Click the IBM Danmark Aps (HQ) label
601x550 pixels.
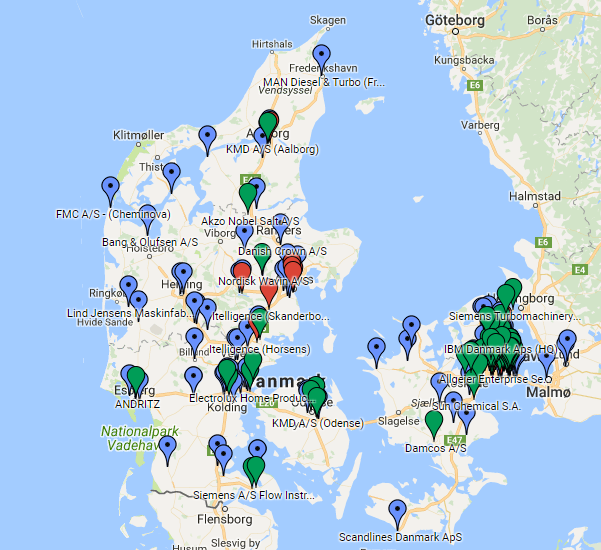[x=500, y=349]
